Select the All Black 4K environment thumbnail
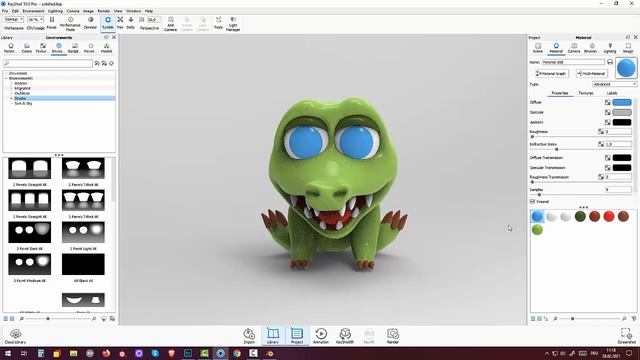The width and height of the screenshot is (640, 360). pos(83,264)
